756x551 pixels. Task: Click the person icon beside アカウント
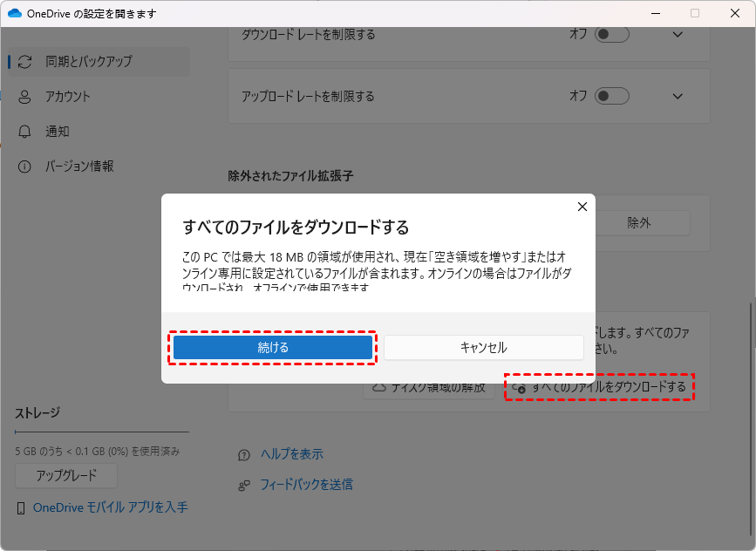tap(24, 97)
